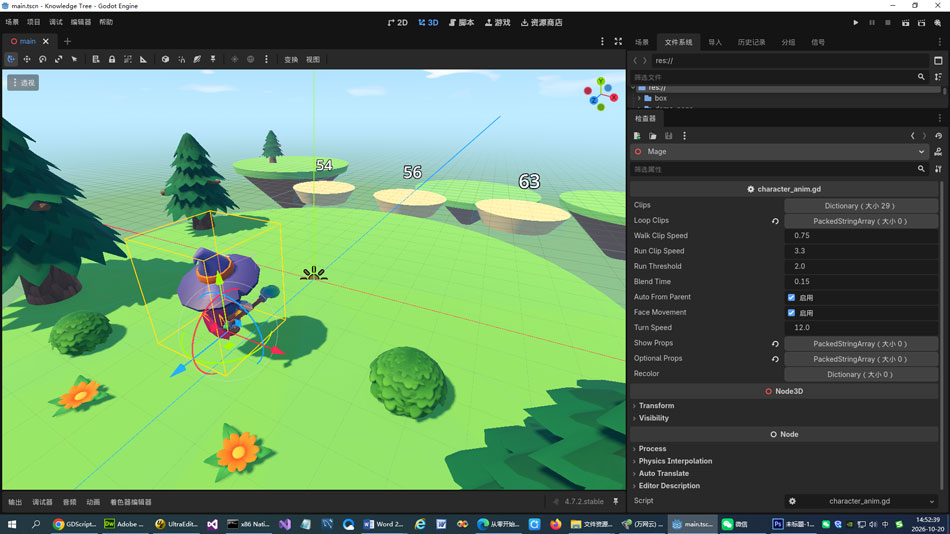Activate the ruler measuring tool
950x534 pixels.
(x=143, y=59)
